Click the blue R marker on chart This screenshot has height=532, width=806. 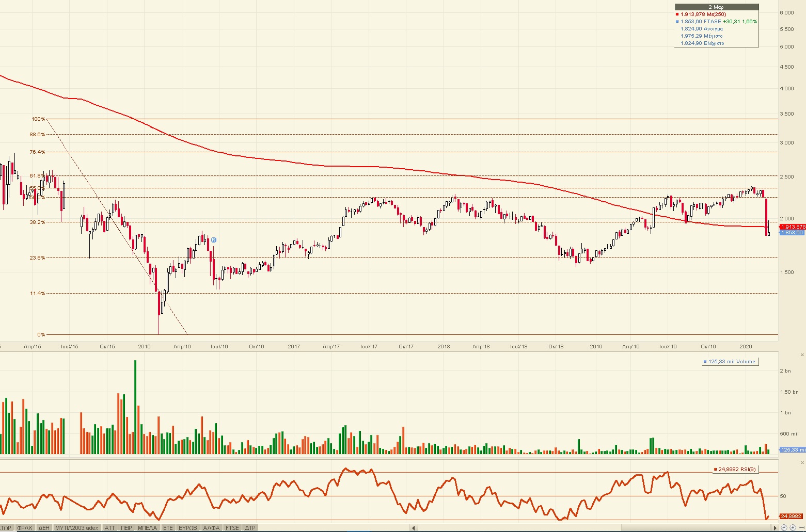[213, 240]
